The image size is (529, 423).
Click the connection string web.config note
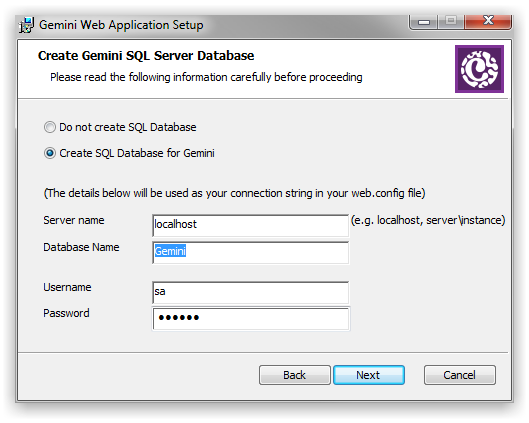click(234, 193)
